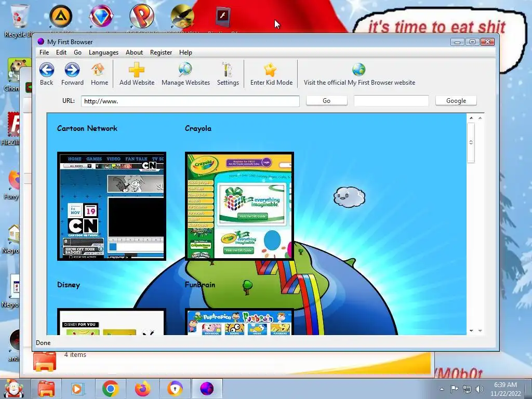Click the Recycle Bin desktop icon
This screenshot has height=399, width=532.
click(19, 20)
